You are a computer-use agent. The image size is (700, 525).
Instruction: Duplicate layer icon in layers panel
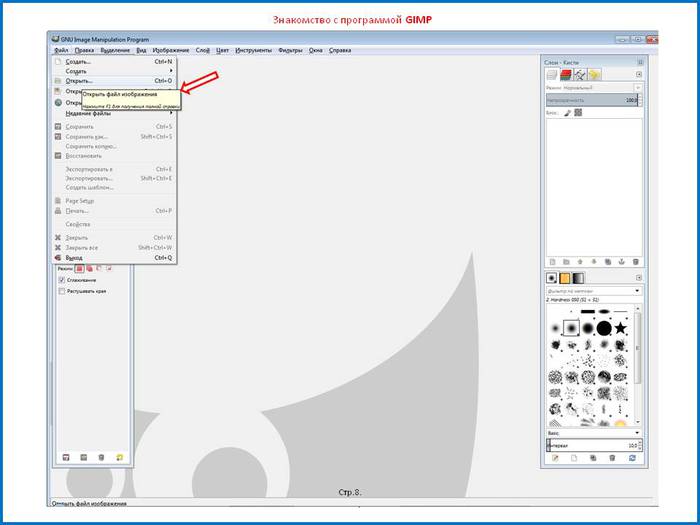(608, 262)
